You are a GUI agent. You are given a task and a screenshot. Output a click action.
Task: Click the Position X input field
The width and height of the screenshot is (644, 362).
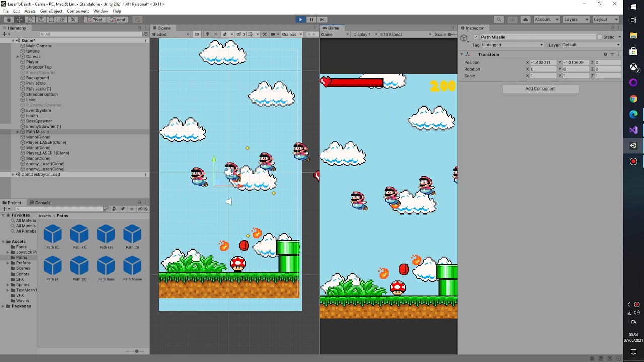[543, 62]
